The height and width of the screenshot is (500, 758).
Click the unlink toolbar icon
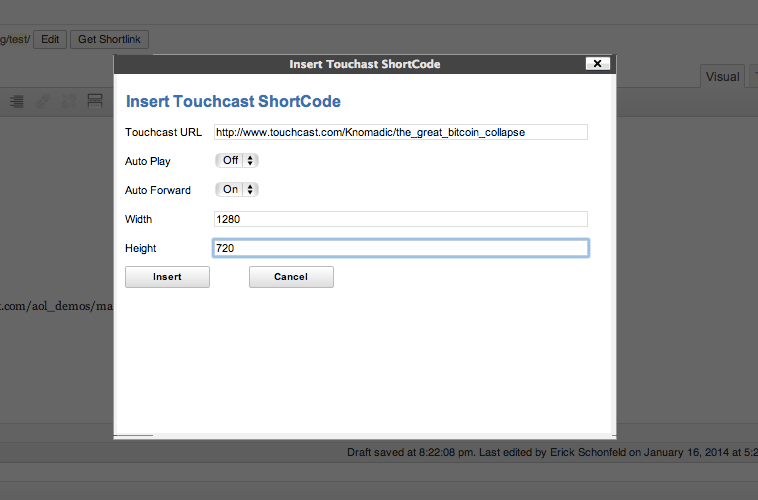pyautogui.click(x=69, y=101)
